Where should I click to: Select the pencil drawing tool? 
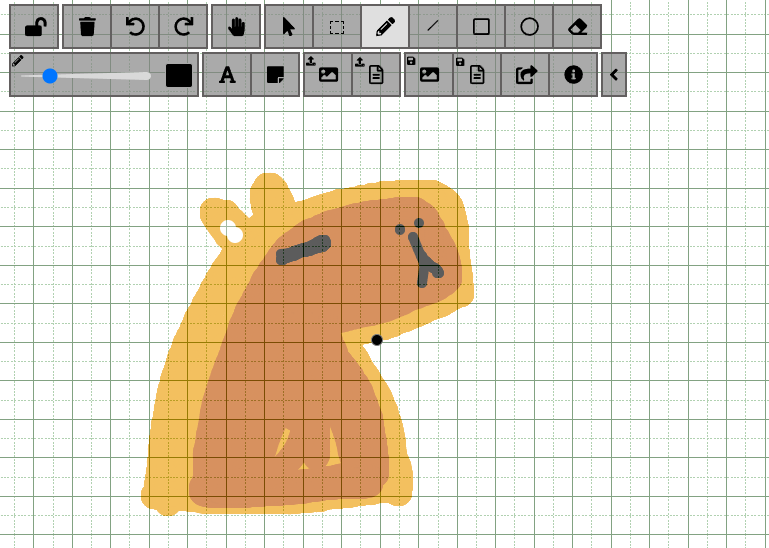pyautogui.click(x=385, y=27)
